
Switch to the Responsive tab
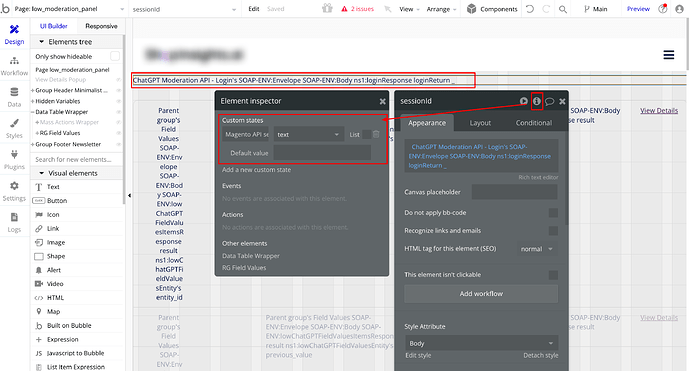101,26
